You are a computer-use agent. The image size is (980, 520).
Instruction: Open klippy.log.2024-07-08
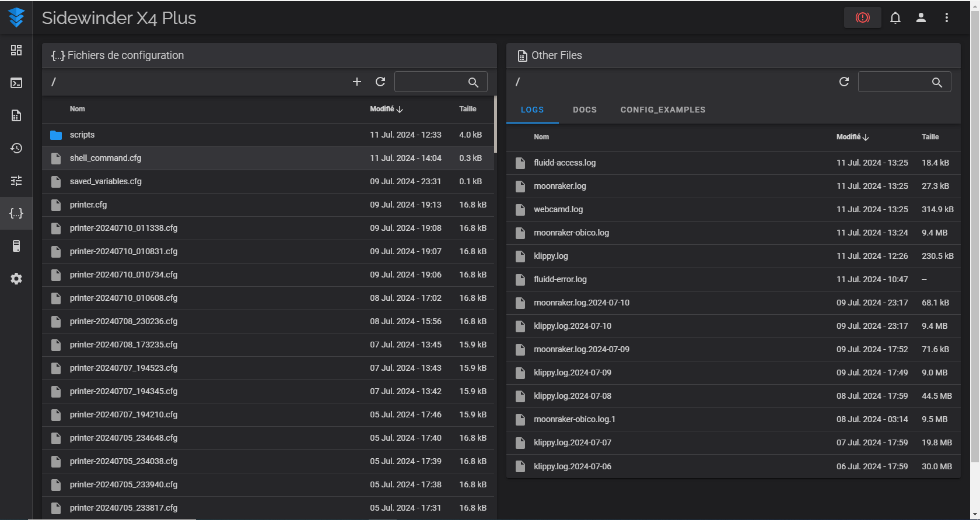pyautogui.click(x=733, y=396)
